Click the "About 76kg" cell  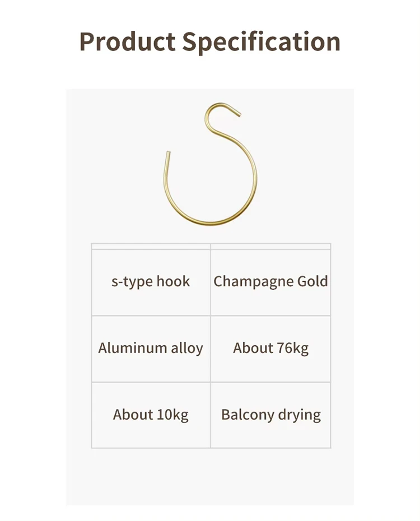click(270, 348)
